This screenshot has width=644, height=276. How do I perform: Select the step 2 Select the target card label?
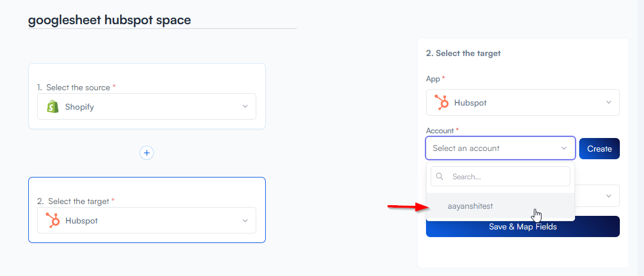(x=78, y=201)
